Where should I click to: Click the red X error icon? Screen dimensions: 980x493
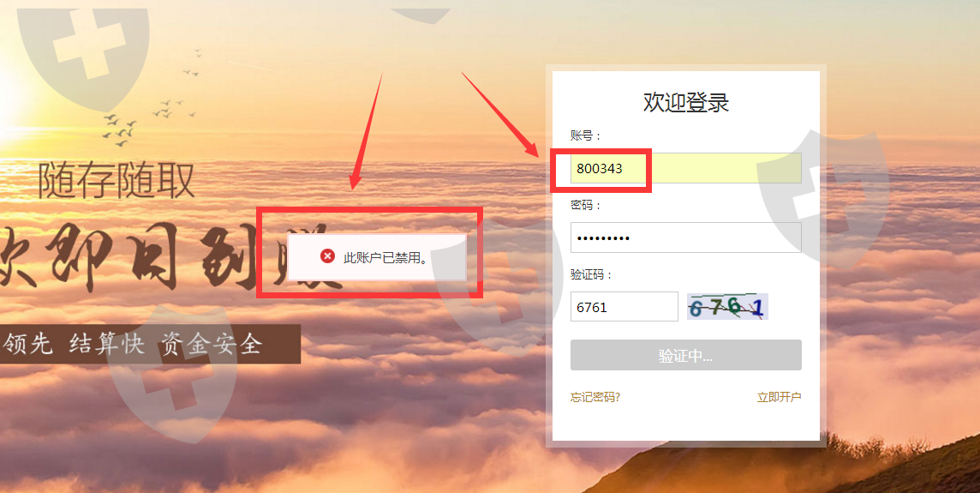327,256
